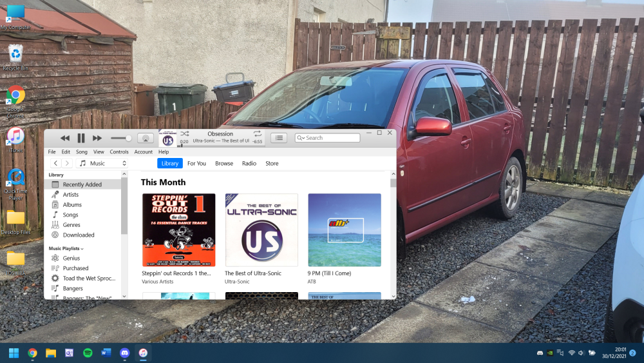
Task: Select Recently Added in sidebar
Action: coord(82,184)
